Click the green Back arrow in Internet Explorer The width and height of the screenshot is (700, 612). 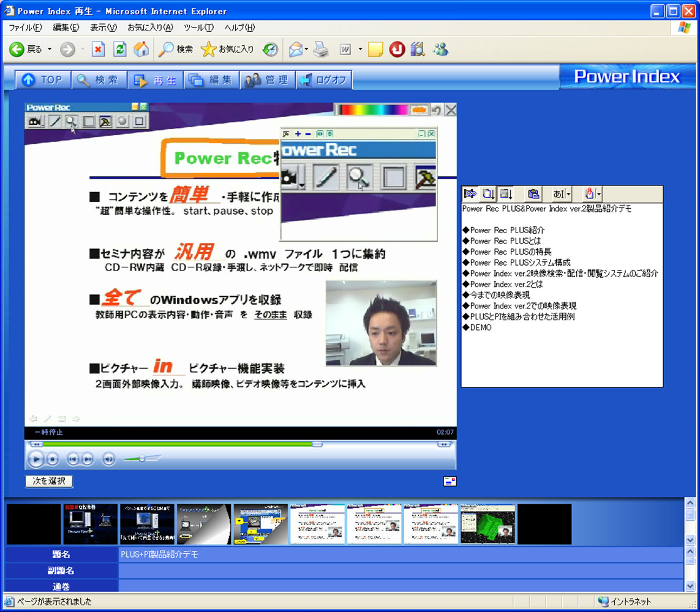click(17, 49)
